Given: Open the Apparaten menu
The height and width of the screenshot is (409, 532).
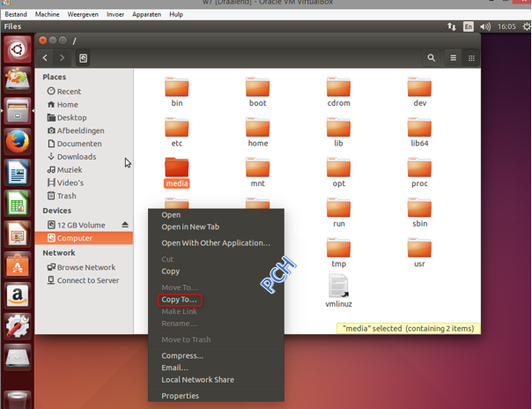Looking at the screenshot, I should tap(146, 14).
